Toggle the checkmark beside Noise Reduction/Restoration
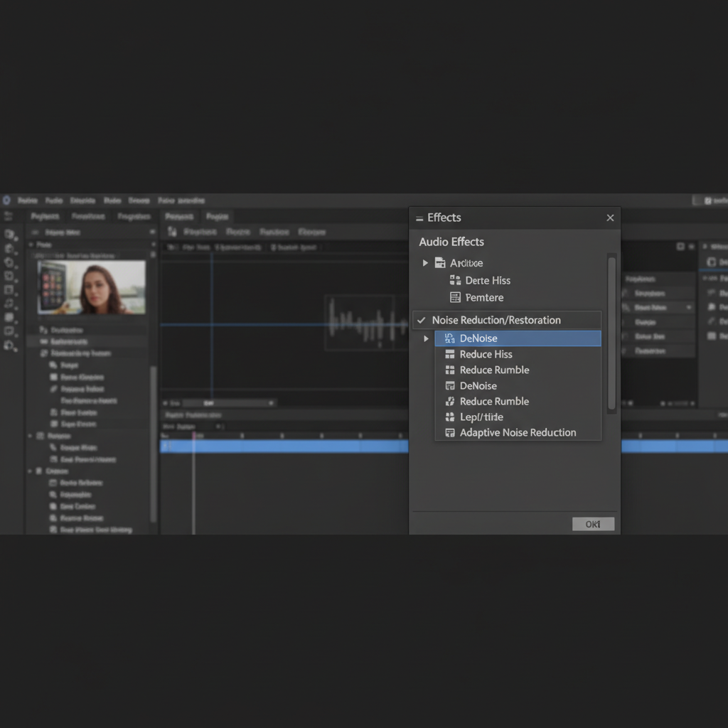 pos(421,320)
